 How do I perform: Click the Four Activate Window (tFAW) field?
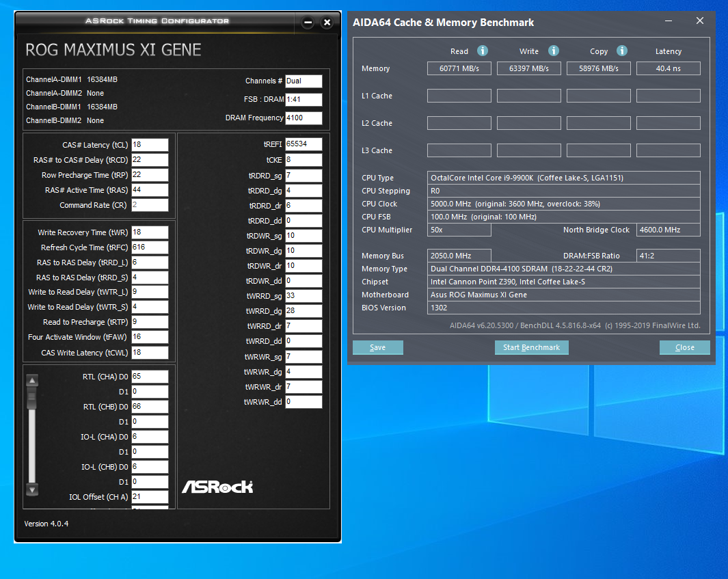click(150, 336)
